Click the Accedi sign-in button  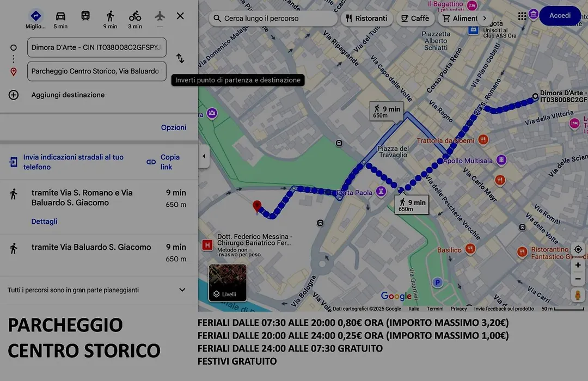tap(560, 16)
